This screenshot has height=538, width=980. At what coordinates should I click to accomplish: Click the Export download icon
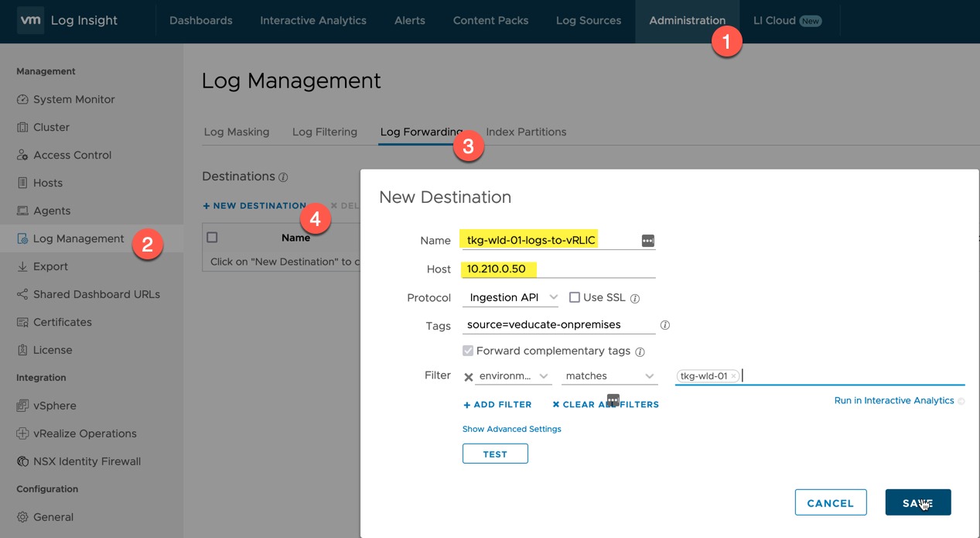click(x=22, y=267)
